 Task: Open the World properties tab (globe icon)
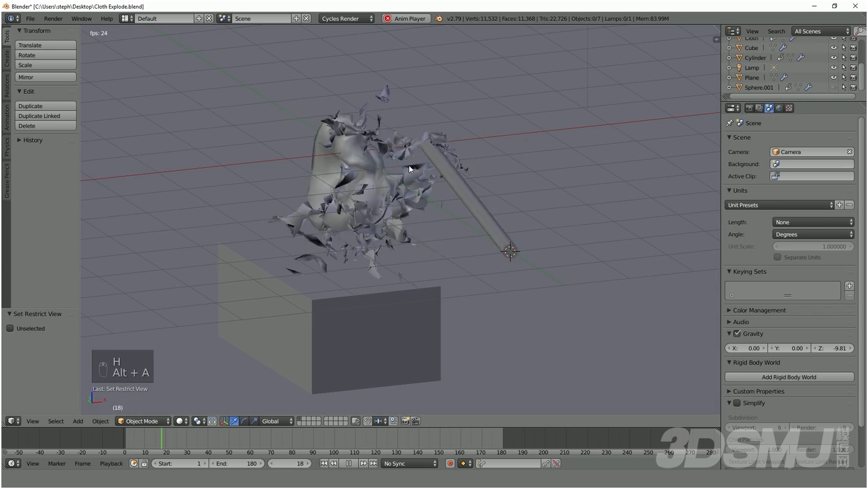click(x=779, y=108)
